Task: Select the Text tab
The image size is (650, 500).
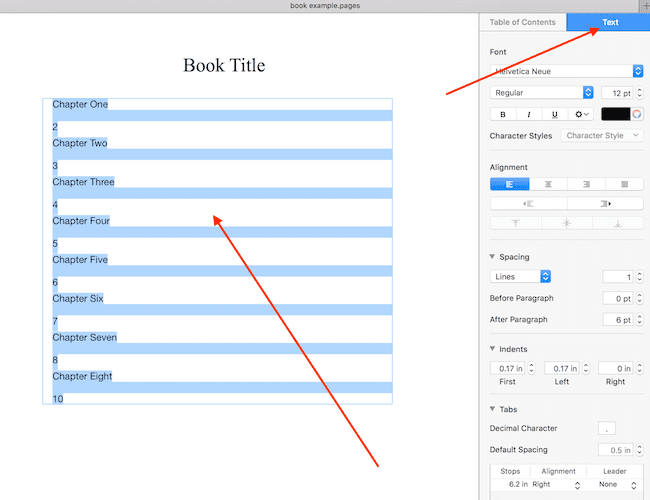Action: (610, 22)
